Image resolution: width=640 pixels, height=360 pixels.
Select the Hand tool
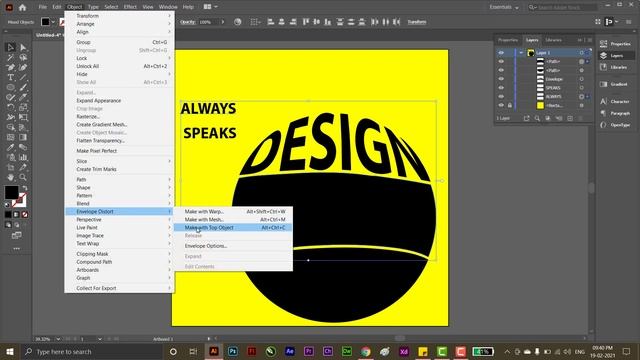[x=11, y=178]
